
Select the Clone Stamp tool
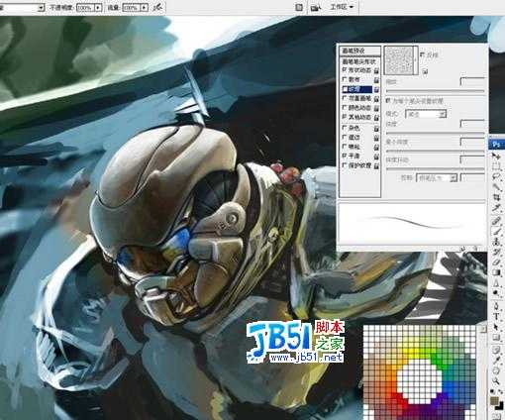(497, 242)
